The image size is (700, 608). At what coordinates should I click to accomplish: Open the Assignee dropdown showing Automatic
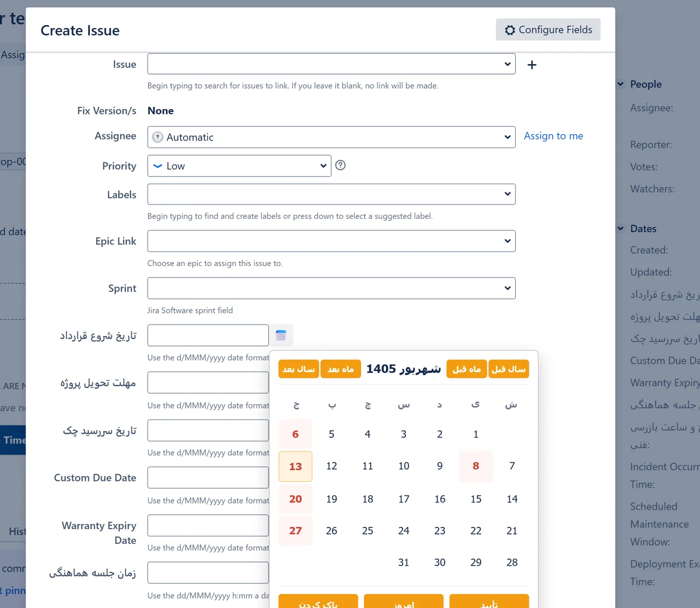coord(331,137)
